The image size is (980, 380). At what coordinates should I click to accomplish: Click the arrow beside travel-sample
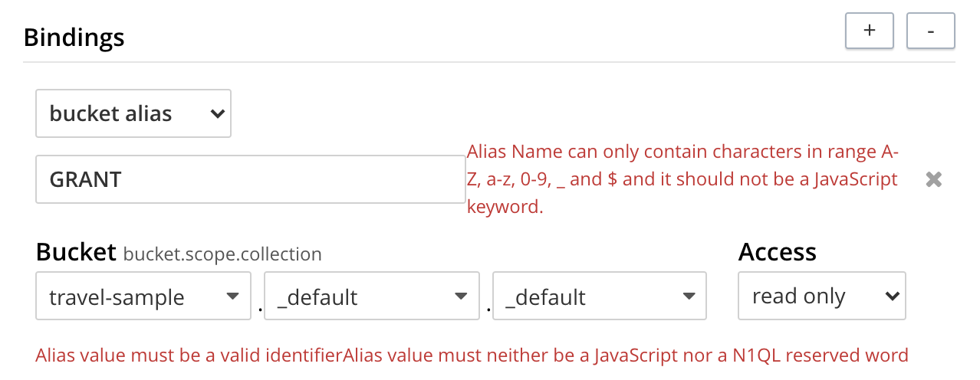pyautogui.click(x=232, y=296)
